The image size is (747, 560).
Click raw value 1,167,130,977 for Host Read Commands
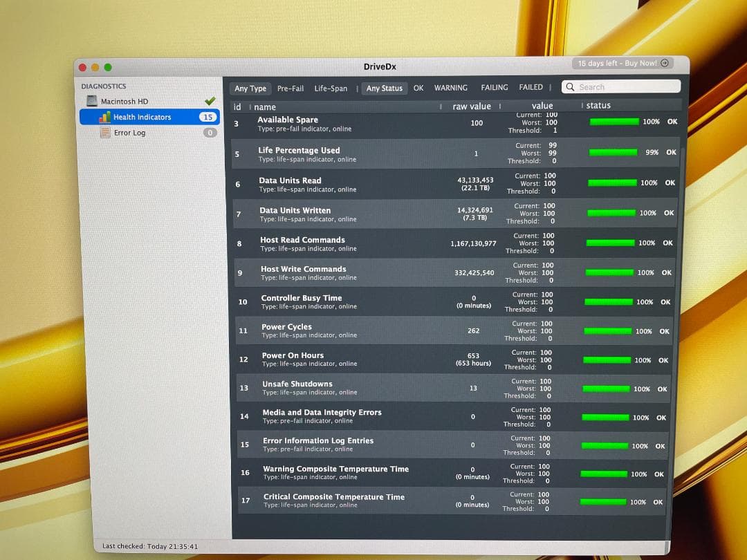point(473,244)
